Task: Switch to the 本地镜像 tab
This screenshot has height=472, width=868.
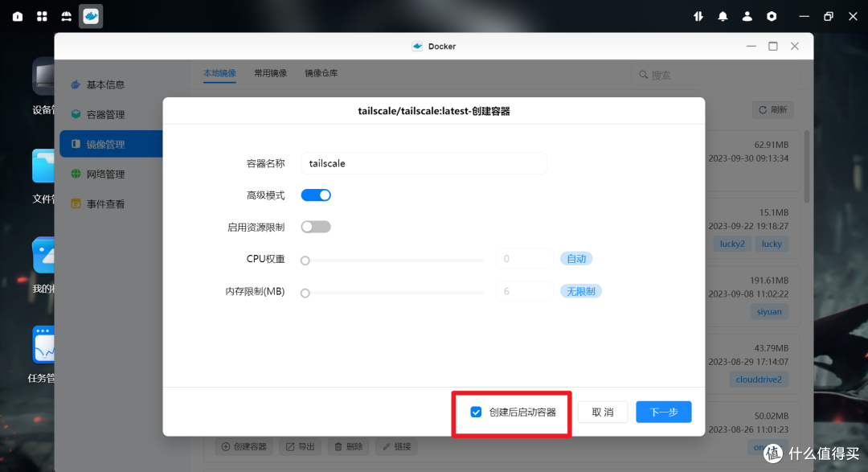Action: point(219,73)
